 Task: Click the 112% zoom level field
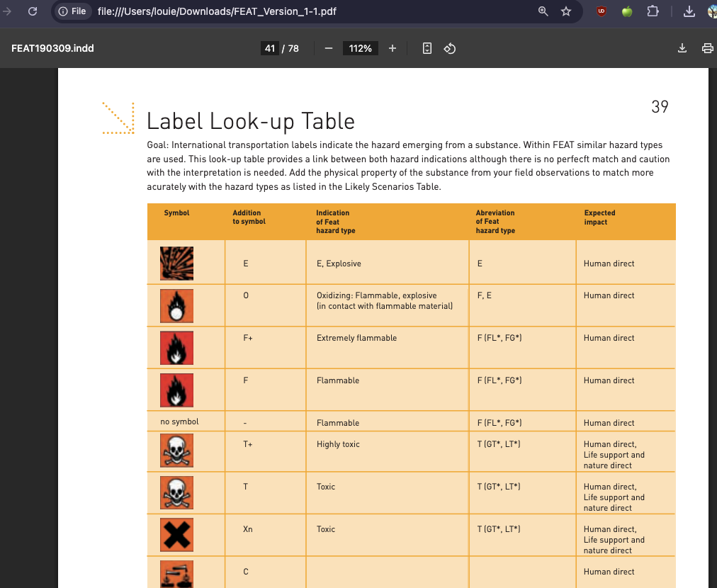(360, 48)
